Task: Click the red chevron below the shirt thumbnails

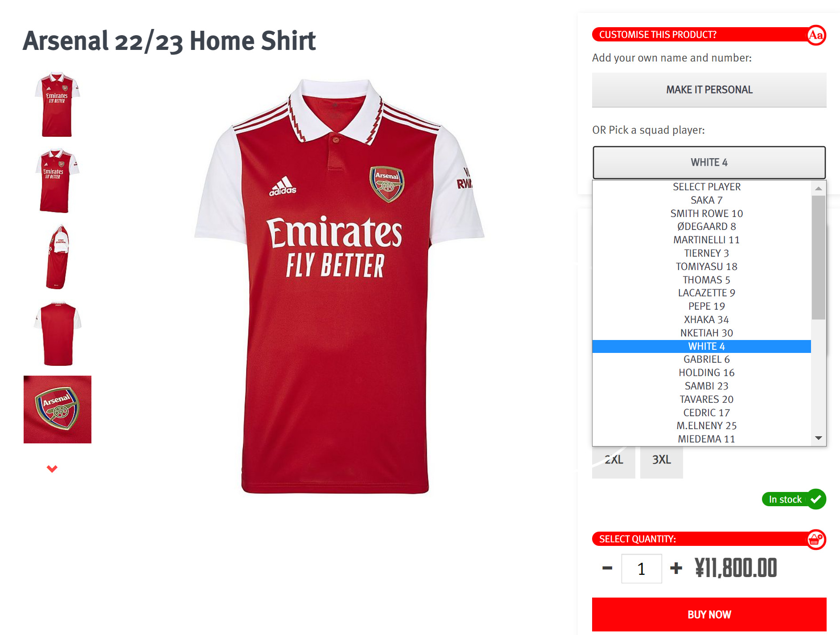Action: (52, 468)
